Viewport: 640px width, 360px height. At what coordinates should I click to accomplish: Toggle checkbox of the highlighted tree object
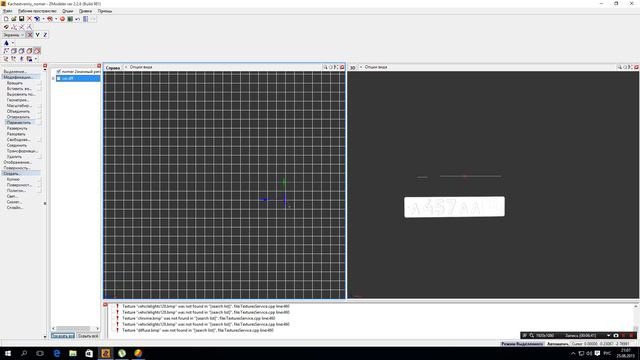[58, 78]
